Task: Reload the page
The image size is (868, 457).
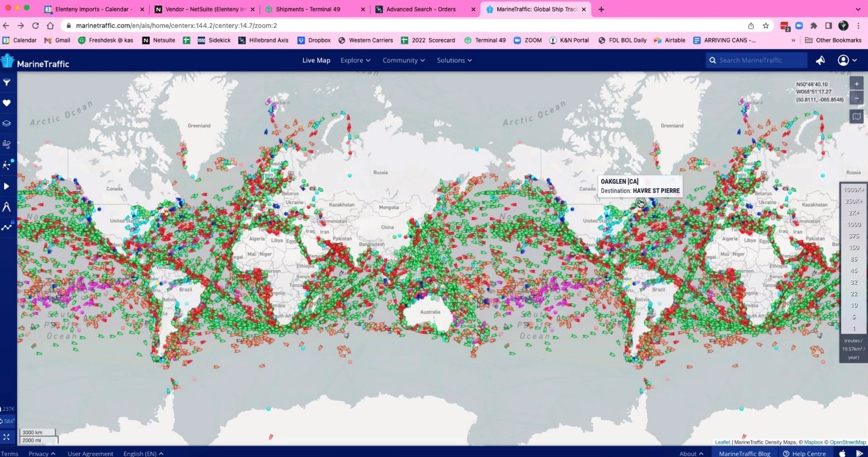Action: click(36, 25)
